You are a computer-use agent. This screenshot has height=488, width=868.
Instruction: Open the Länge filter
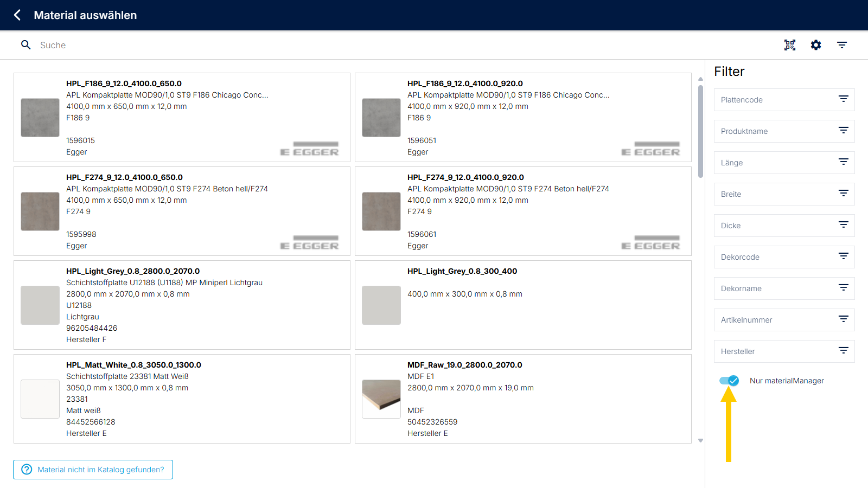pyautogui.click(x=784, y=163)
